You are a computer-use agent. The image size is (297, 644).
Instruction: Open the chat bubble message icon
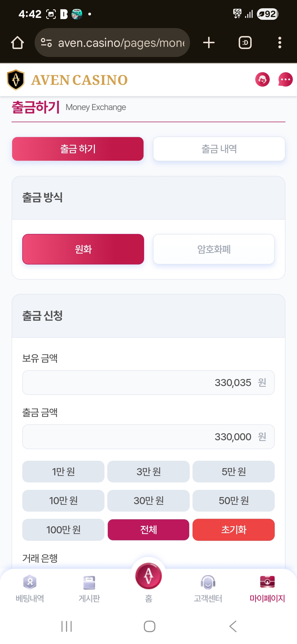pos(285,80)
